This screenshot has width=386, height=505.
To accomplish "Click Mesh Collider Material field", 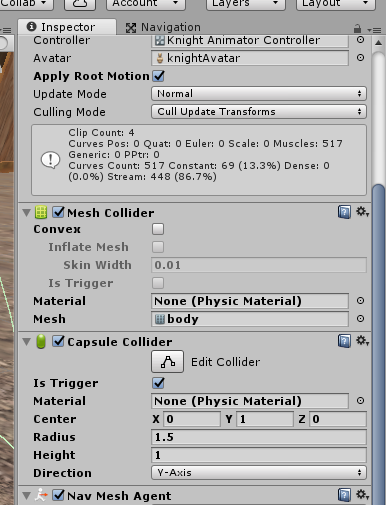I will pos(250,301).
